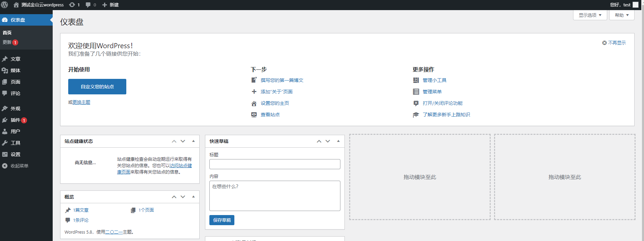Dismiss welcome panel with 不再显示
Image resolution: width=644 pixels, height=241 pixels.
click(x=614, y=43)
